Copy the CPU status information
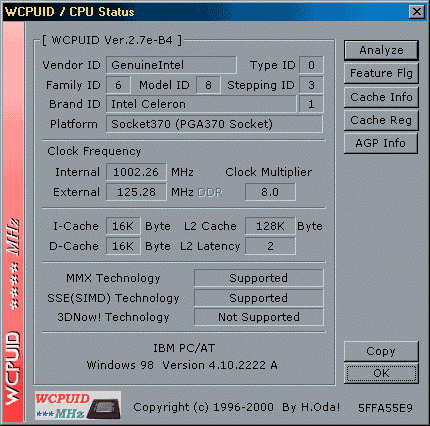 pyautogui.click(x=381, y=351)
